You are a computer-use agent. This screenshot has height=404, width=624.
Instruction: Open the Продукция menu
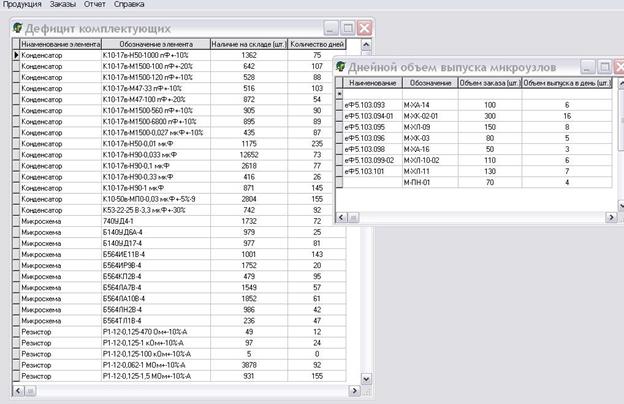click(22, 5)
